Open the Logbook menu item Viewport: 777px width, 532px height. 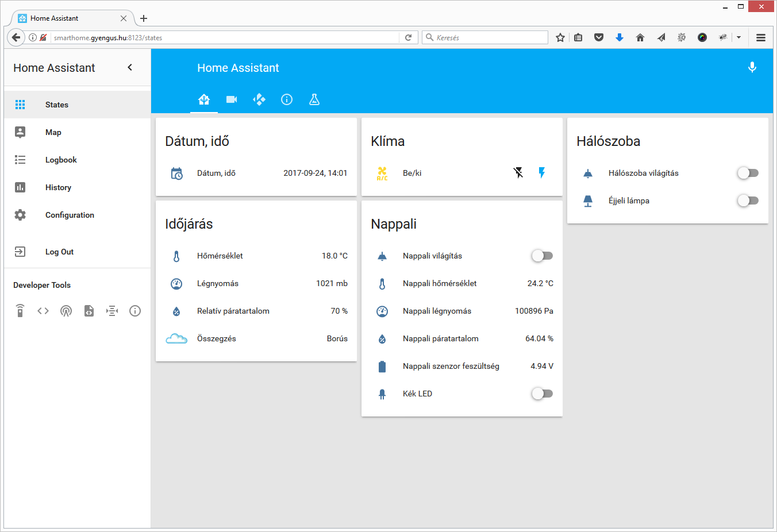[61, 160]
